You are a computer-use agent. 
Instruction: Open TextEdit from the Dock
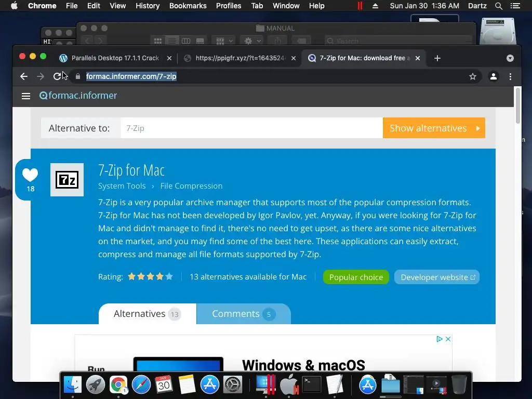(335, 385)
